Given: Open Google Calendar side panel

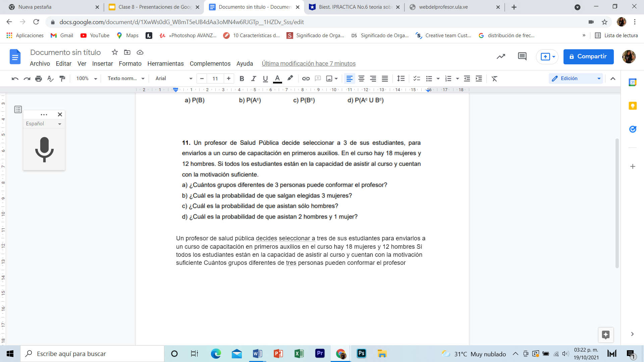Looking at the screenshot, I should pos(633,82).
